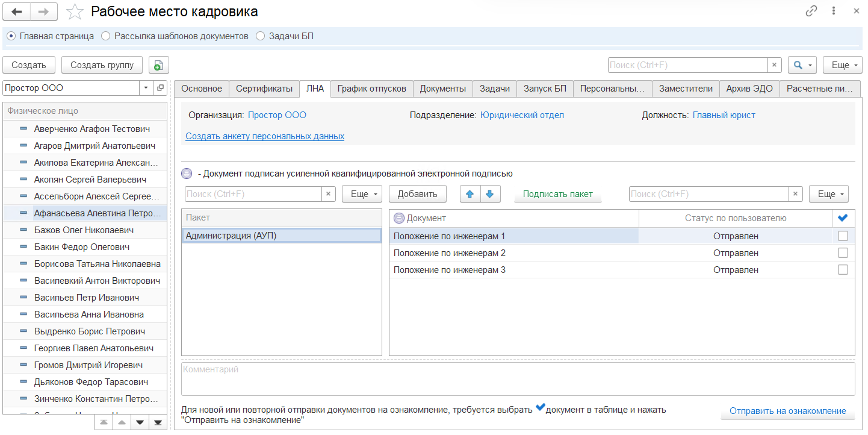Open the top toolbar Еще menu
Screen dimensions: 868x435
click(843, 65)
